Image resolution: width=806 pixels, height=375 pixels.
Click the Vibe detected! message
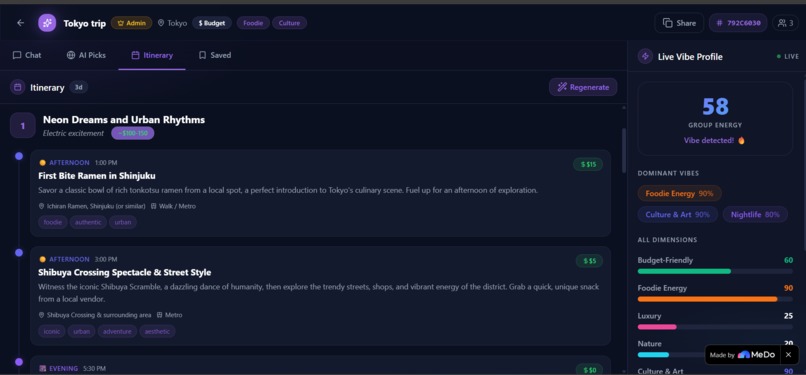coord(715,140)
